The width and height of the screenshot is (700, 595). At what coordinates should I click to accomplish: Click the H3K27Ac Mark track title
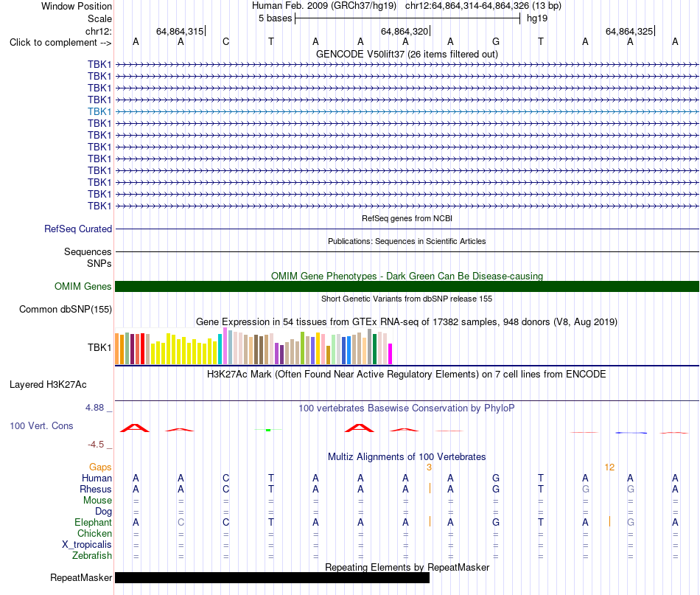[407, 375]
